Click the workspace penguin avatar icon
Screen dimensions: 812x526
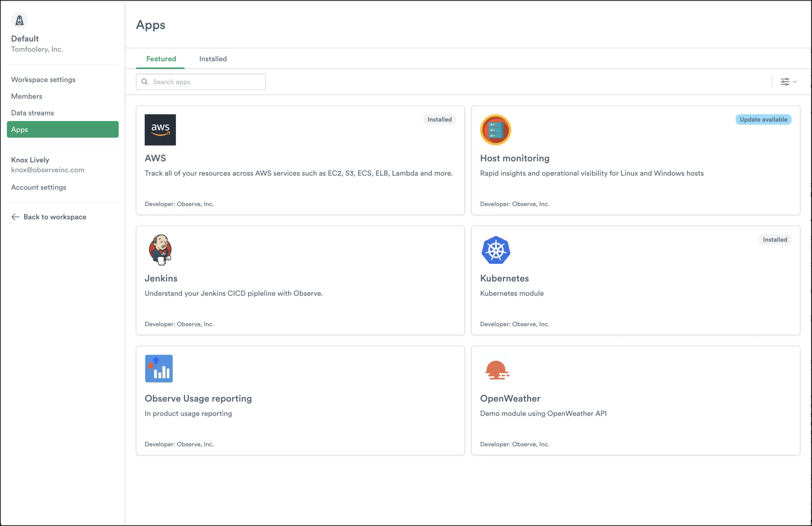19,20
